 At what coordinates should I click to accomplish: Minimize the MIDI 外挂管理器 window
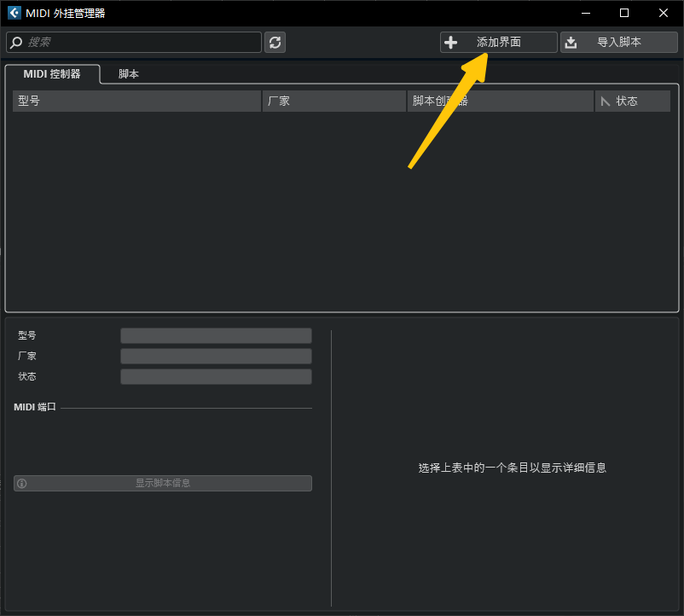(586, 13)
